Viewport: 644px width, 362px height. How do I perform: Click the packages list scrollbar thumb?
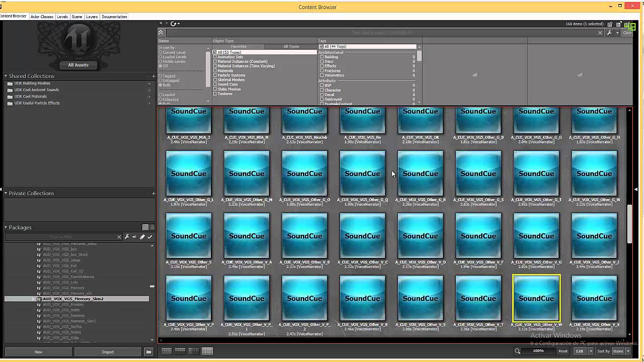152,286
